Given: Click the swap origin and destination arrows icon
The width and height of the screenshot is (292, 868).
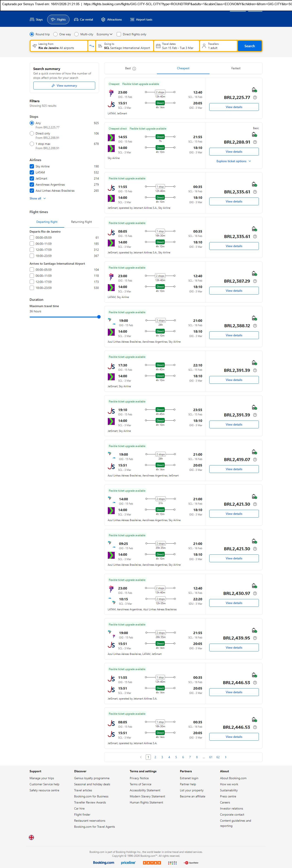Looking at the screenshot, I should [x=92, y=46].
